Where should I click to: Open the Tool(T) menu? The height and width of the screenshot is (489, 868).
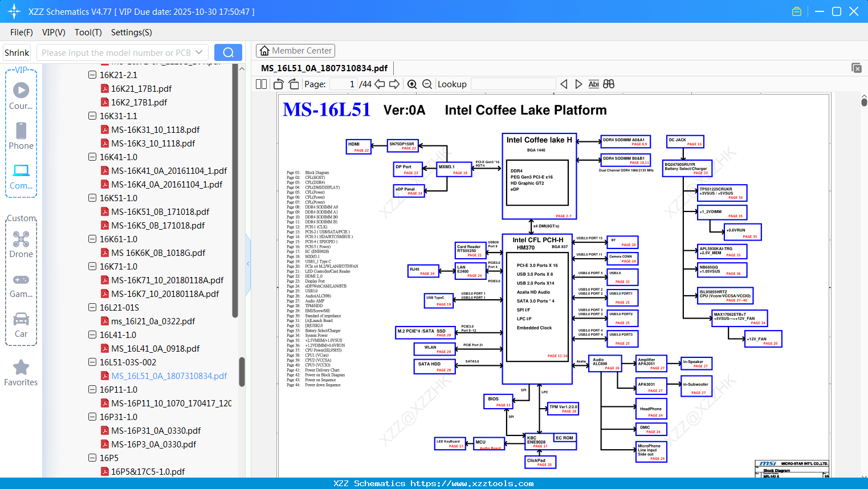[88, 32]
